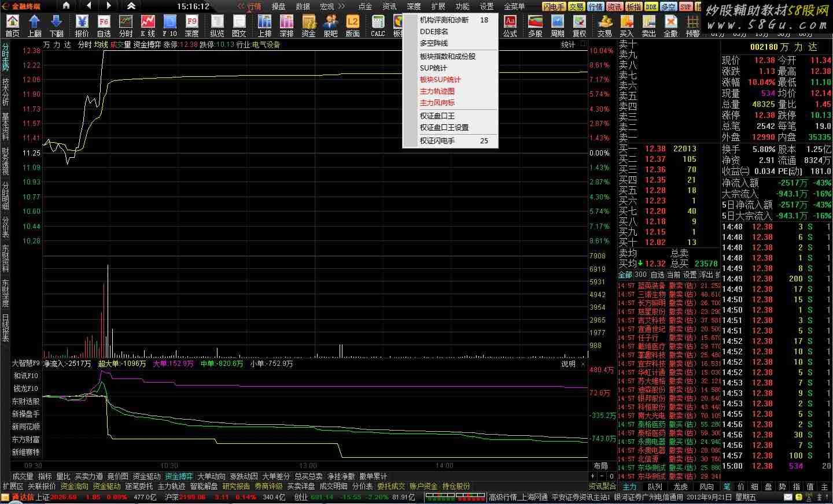The width and height of the screenshot is (833, 504).
Task: Open the 图文 icon in toolbar
Action: (x=239, y=26)
